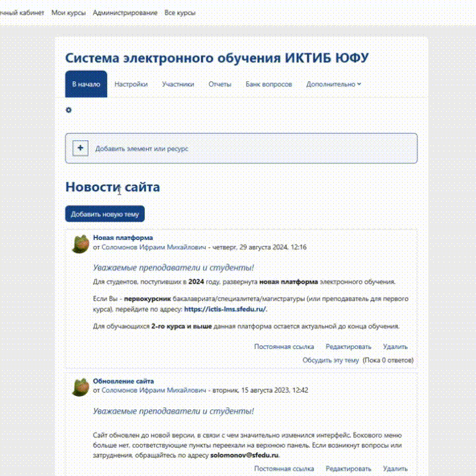
Task: Open Администрирование in top navigation
Action: 125,13
